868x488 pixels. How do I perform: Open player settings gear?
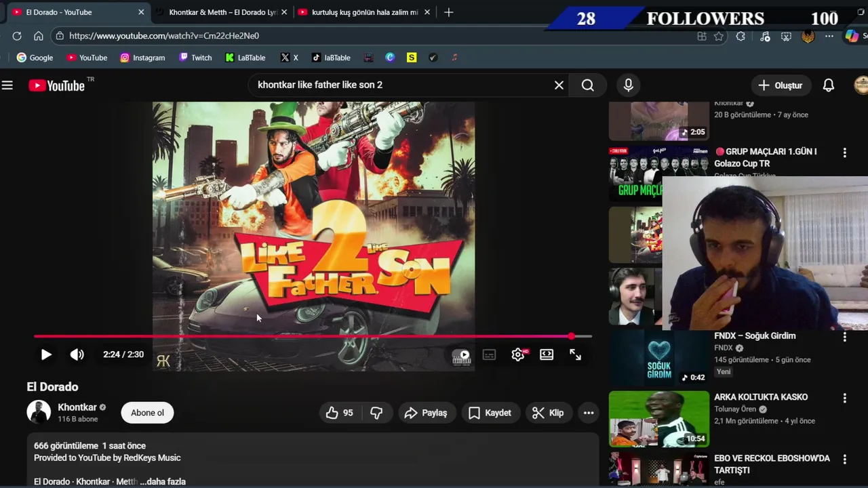pos(518,354)
